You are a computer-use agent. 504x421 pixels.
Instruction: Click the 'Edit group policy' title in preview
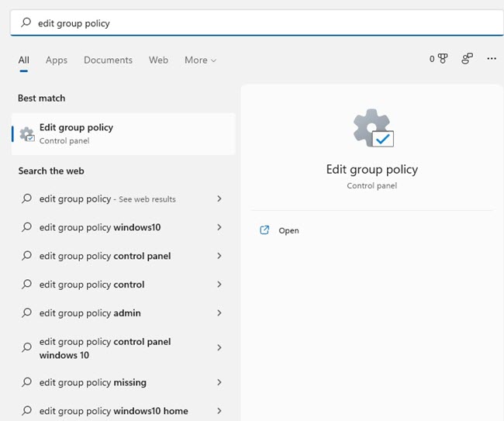coord(372,170)
